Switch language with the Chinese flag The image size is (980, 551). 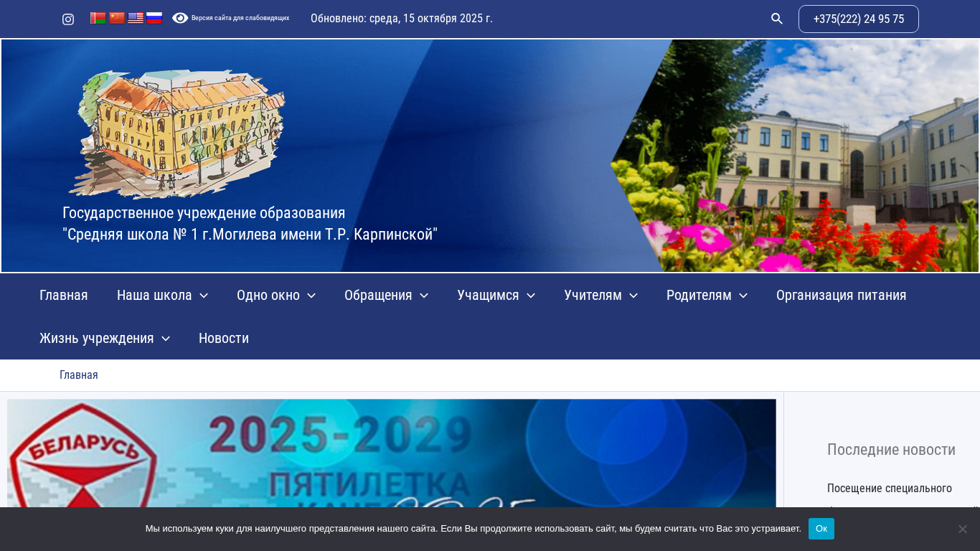[x=117, y=18]
